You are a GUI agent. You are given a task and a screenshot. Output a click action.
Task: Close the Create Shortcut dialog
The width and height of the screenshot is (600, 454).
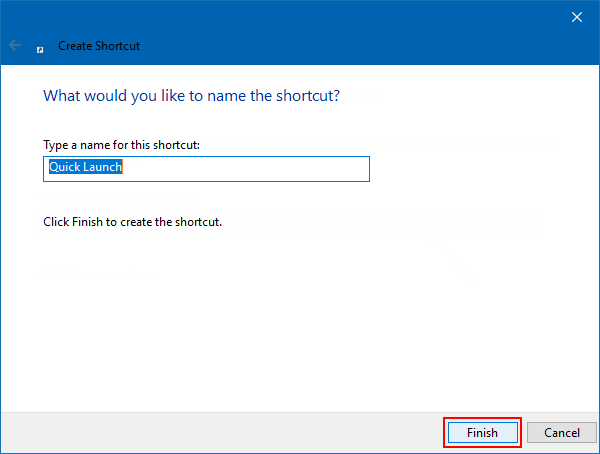[577, 17]
